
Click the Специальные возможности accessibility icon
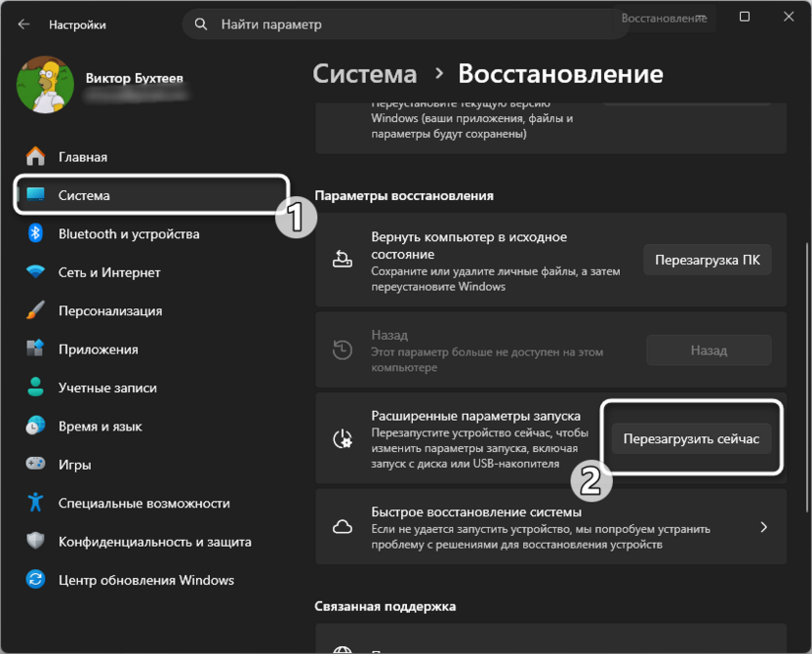36,503
